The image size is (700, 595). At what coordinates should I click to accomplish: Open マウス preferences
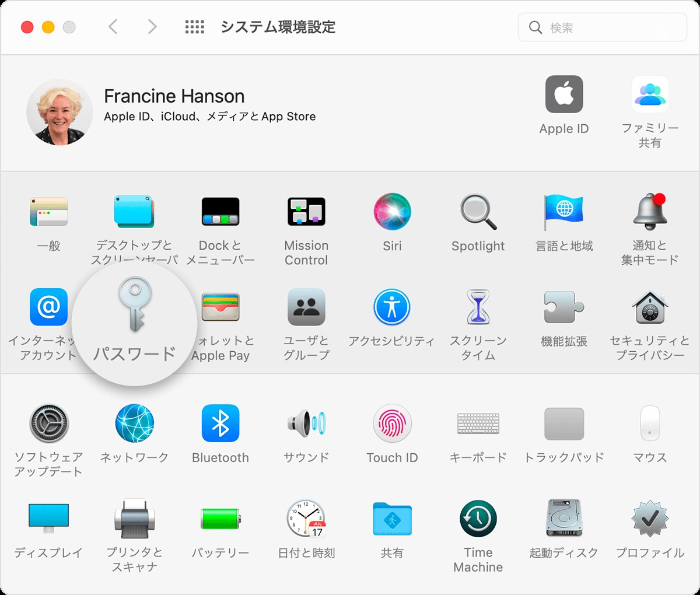pos(650,423)
